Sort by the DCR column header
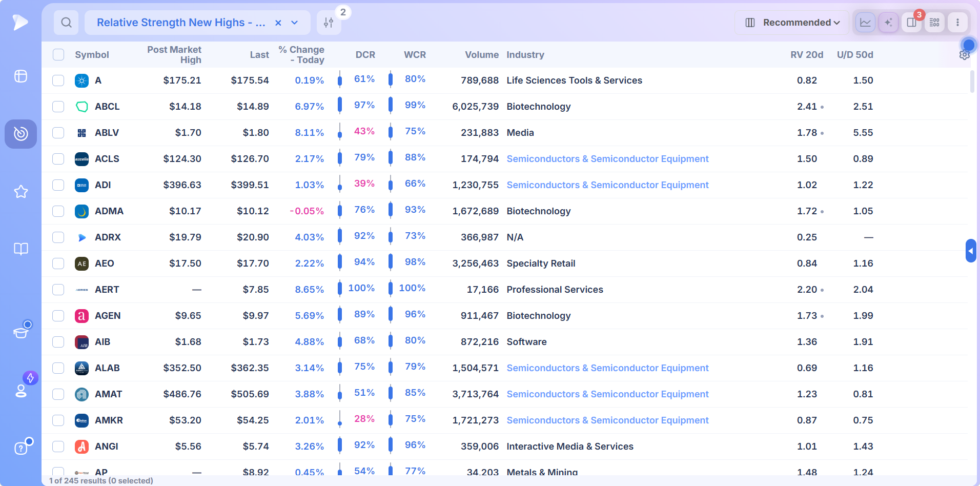 365,55
